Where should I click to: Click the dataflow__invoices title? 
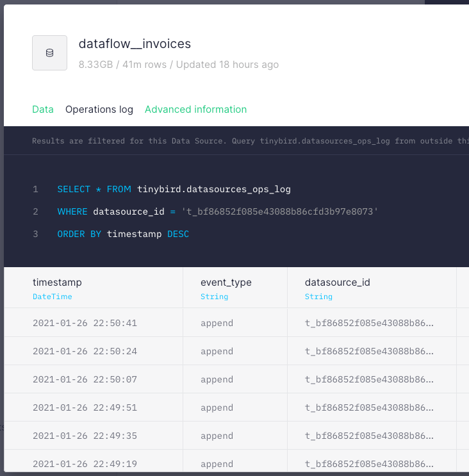tap(135, 44)
